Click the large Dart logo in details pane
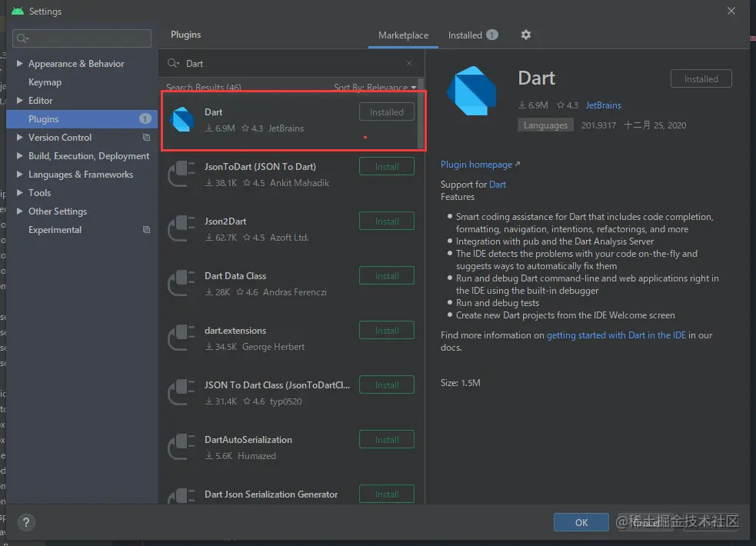 [x=471, y=91]
